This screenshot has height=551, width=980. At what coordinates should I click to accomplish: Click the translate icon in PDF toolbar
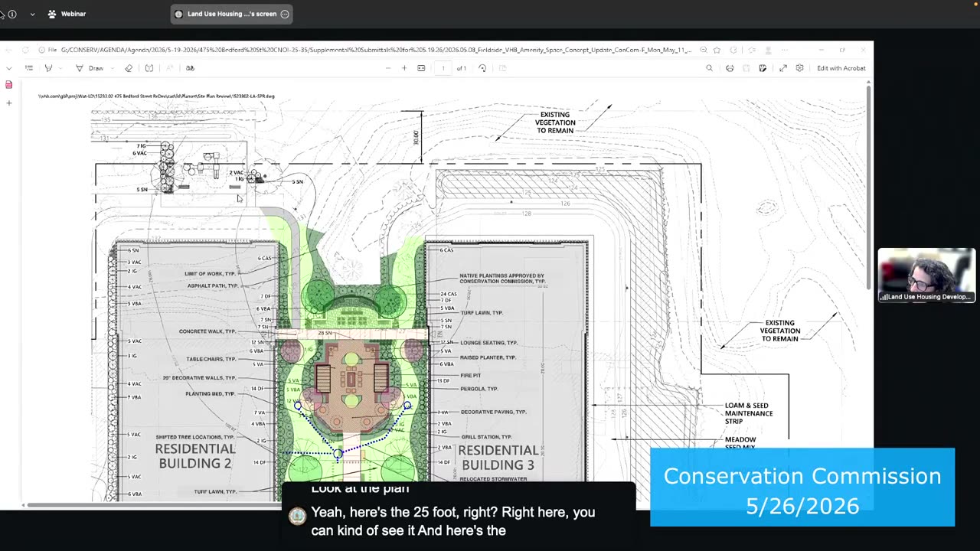tap(190, 68)
